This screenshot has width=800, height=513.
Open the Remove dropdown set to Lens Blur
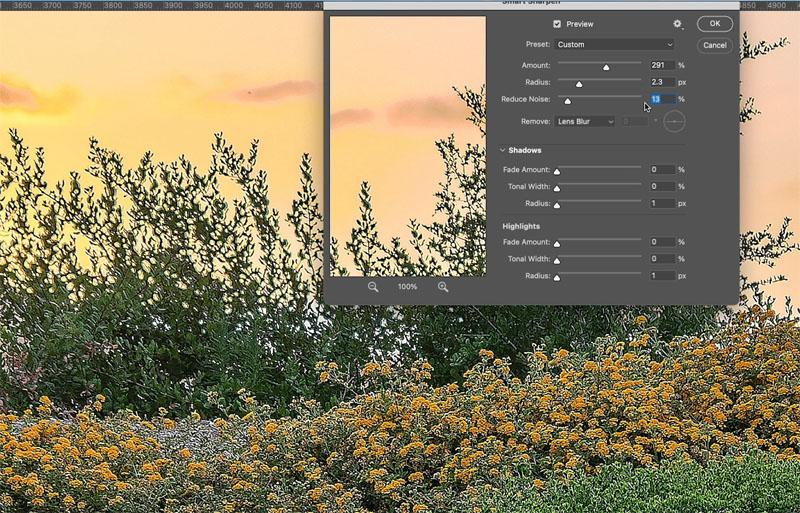click(x=585, y=121)
